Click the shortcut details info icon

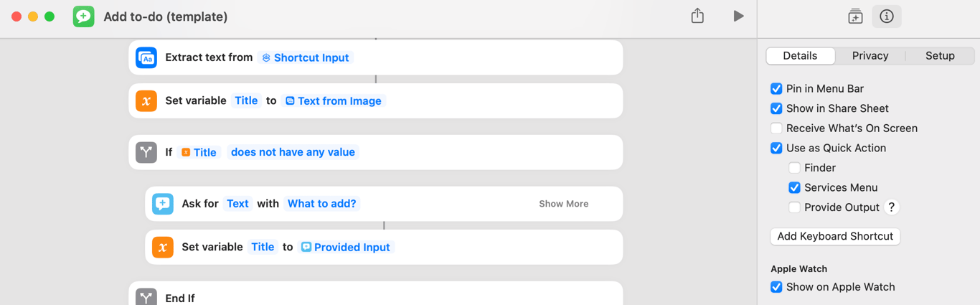pyautogui.click(x=887, y=17)
